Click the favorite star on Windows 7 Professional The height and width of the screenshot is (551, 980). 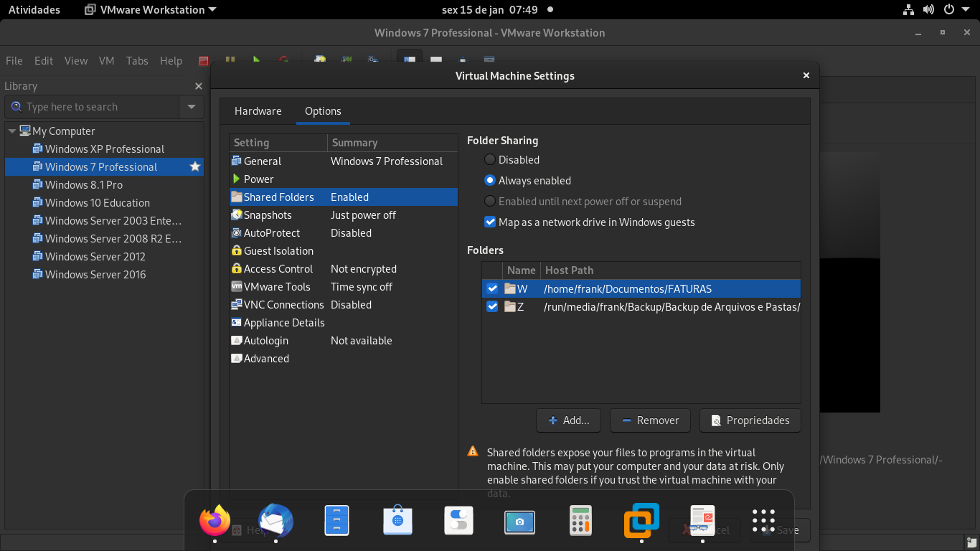[194, 166]
